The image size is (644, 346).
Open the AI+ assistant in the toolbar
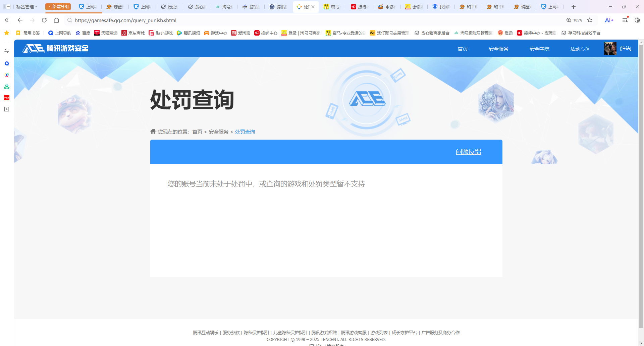click(609, 20)
